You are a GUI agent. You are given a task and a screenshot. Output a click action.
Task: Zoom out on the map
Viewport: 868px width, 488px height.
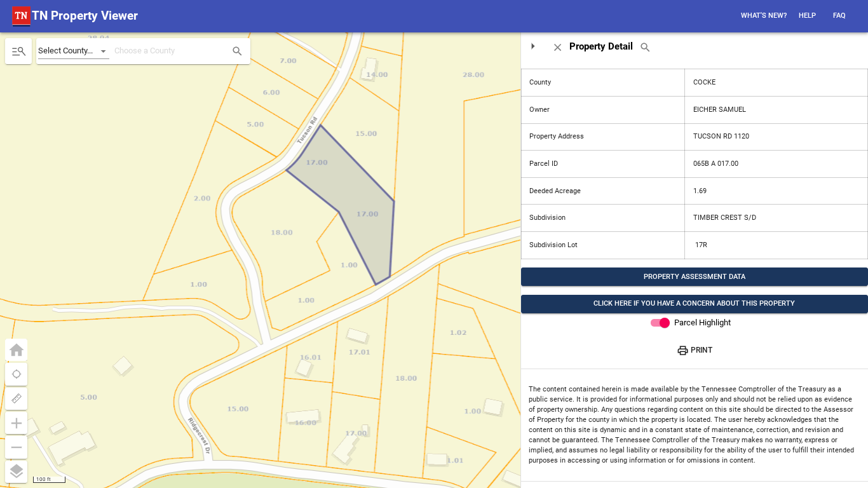tap(17, 447)
